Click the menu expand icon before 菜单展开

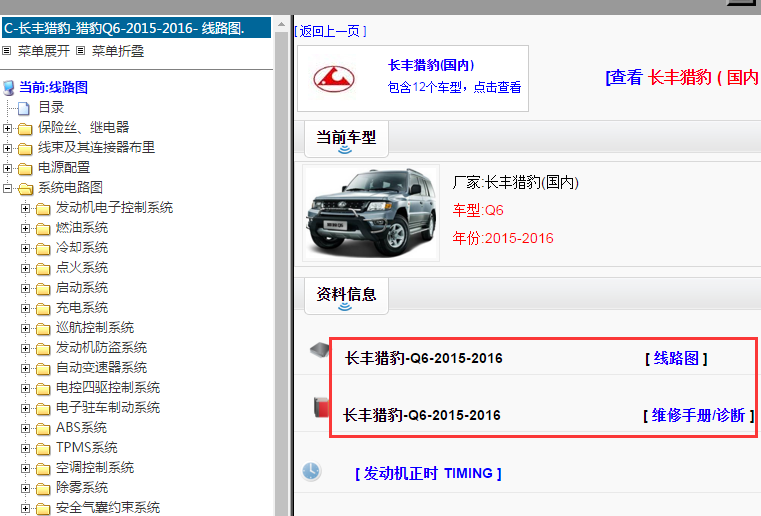[x=6, y=50]
